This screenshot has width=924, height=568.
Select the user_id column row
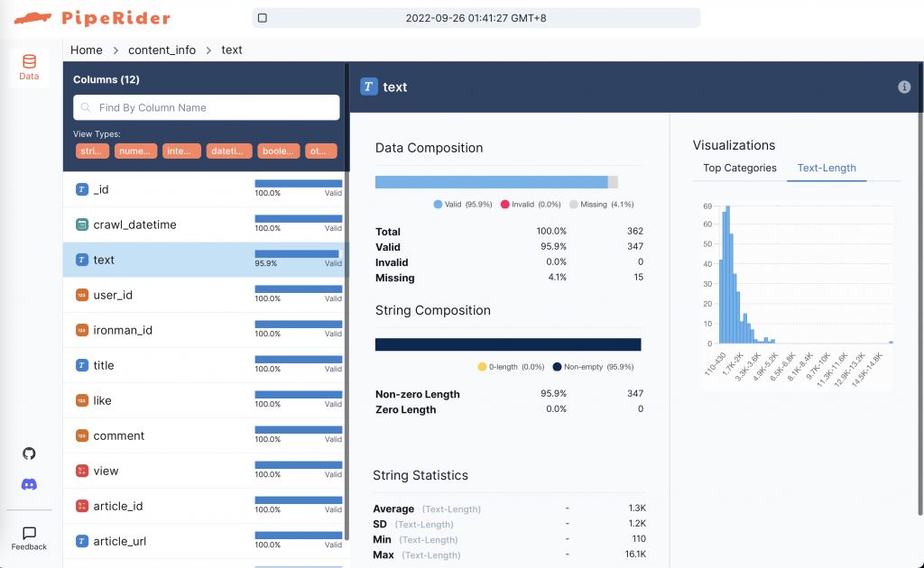pos(206,295)
